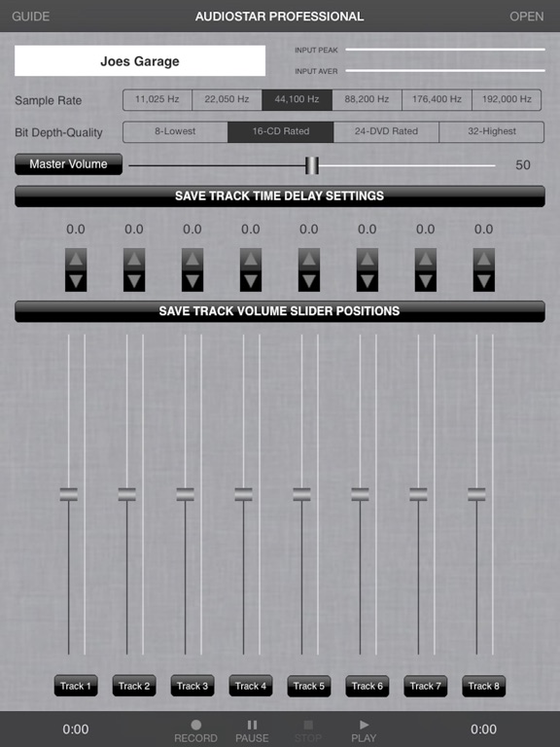Click the Master Volume slider handle
Screen dimensions: 560x747
click(x=312, y=165)
